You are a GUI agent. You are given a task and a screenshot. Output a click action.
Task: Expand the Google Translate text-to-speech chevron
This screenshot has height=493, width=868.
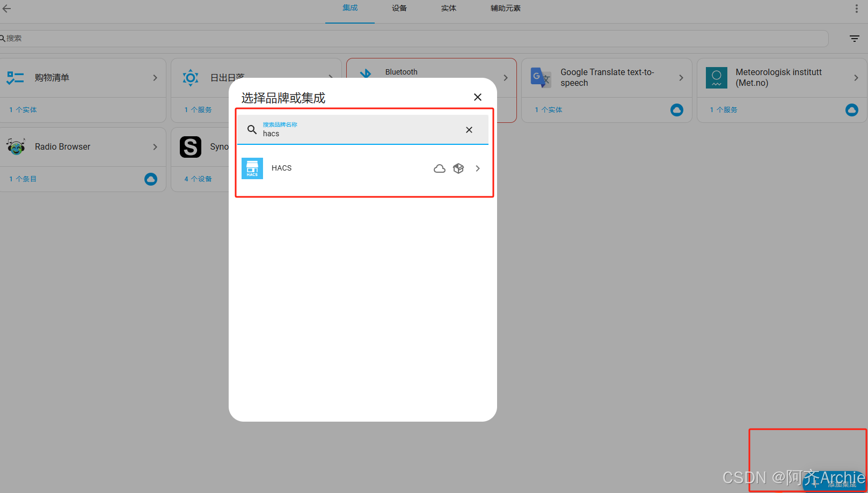pyautogui.click(x=681, y=78)
